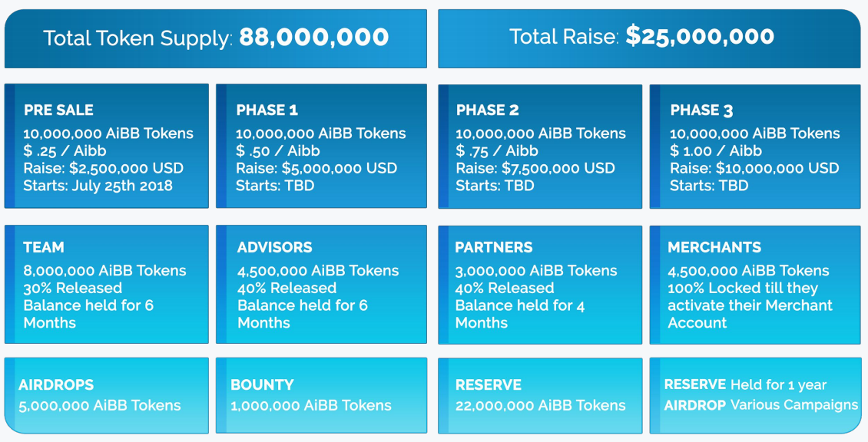
Task: Click the Raise: $10,000,000 USD line
Action: tap(754, 168)
